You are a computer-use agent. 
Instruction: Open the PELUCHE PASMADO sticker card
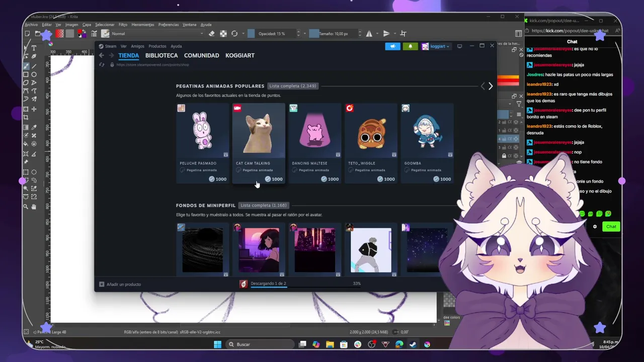(x=202, y=144)
